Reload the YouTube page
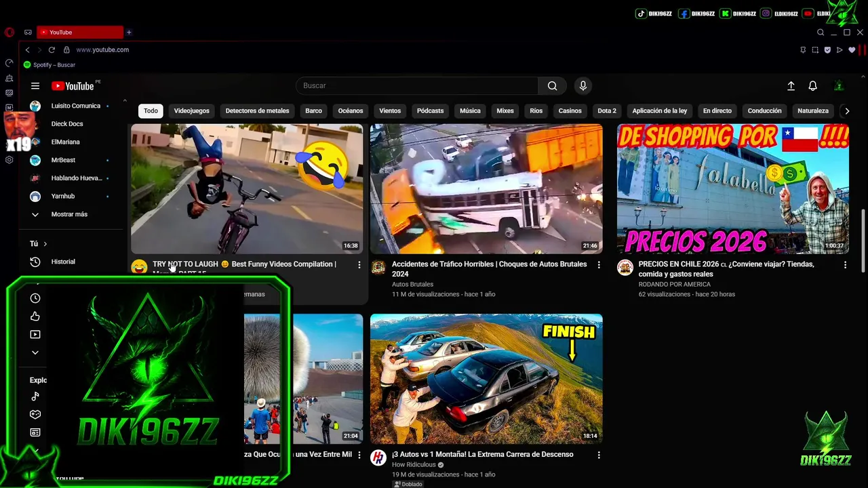Image resolution: width=868 pixels, height=488 pixels. coord(52,49)
